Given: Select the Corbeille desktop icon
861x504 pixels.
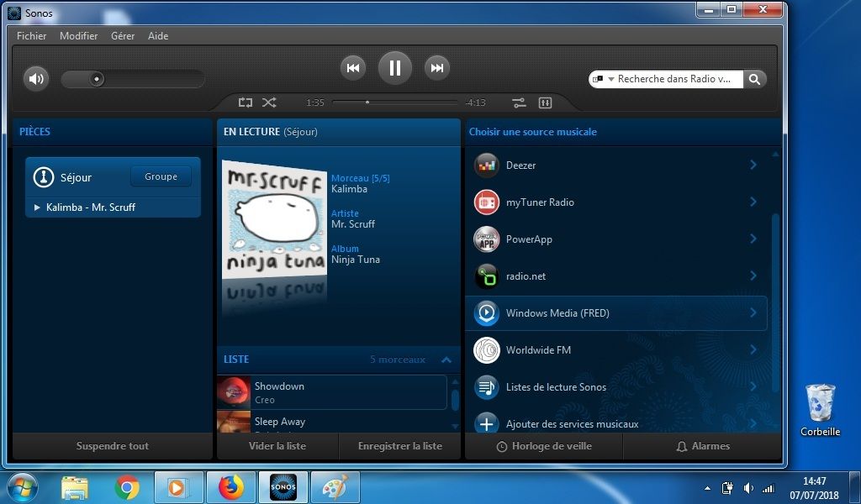Looking at the screenshot, I should pos(821,410).
